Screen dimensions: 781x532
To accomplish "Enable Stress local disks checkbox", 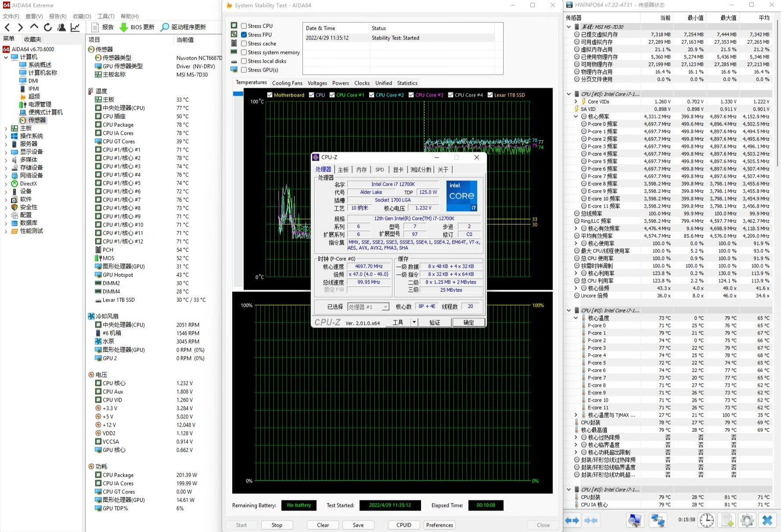I will 244,61.
